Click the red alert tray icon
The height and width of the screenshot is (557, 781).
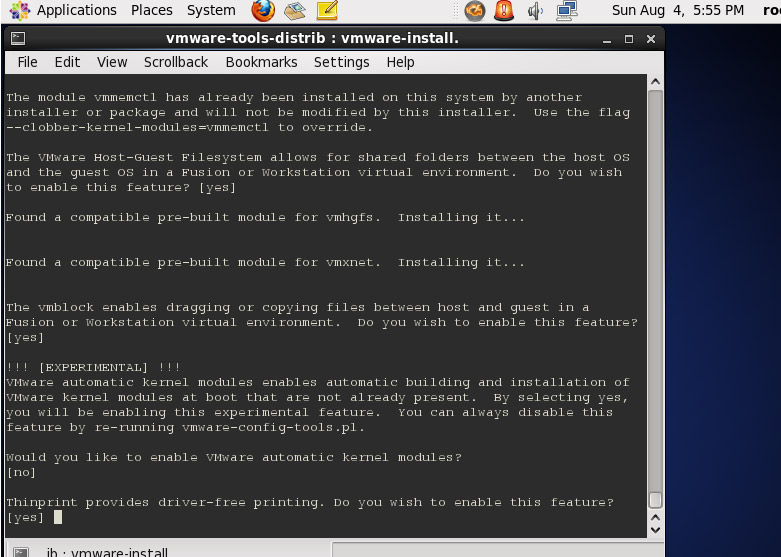click(x=504, y=10)
